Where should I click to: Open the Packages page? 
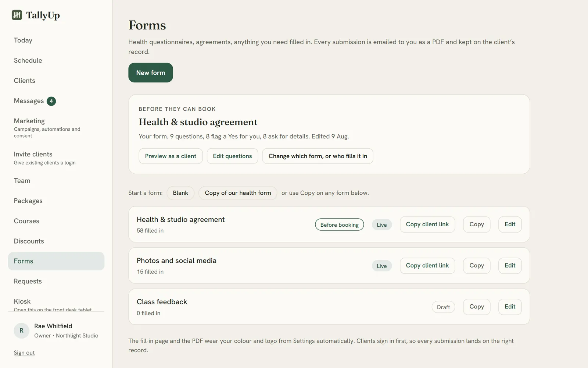pos(28,201)
